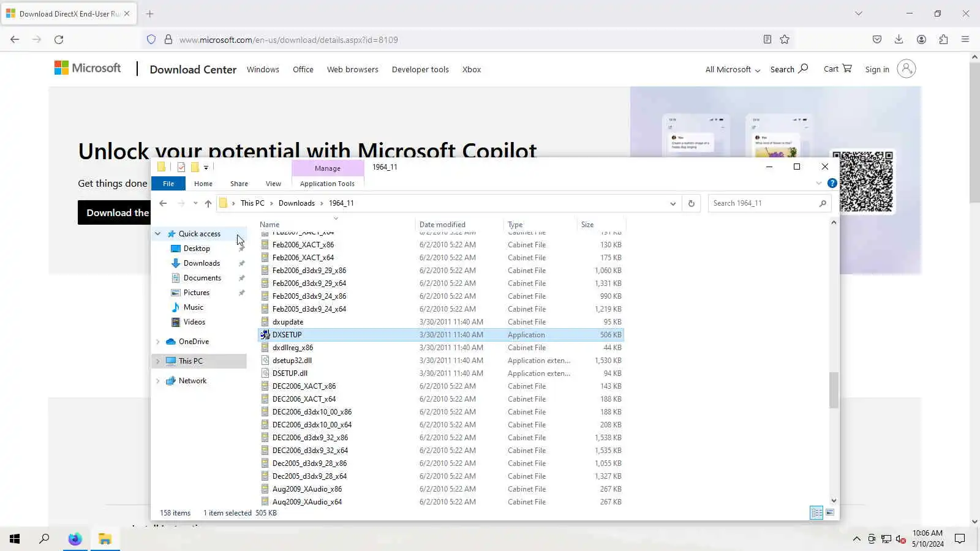
Task: Expand the Network tree node
Action: pyautogui.click(x=158, y=381)
